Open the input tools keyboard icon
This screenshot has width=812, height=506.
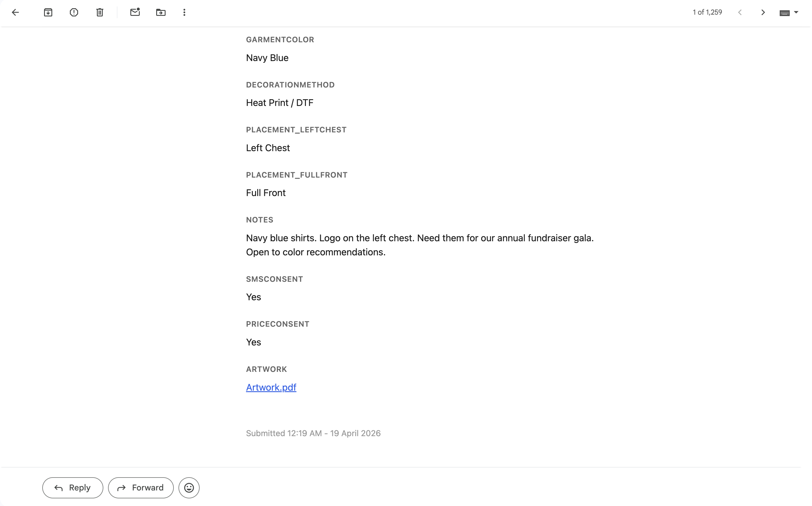[784, 13]
